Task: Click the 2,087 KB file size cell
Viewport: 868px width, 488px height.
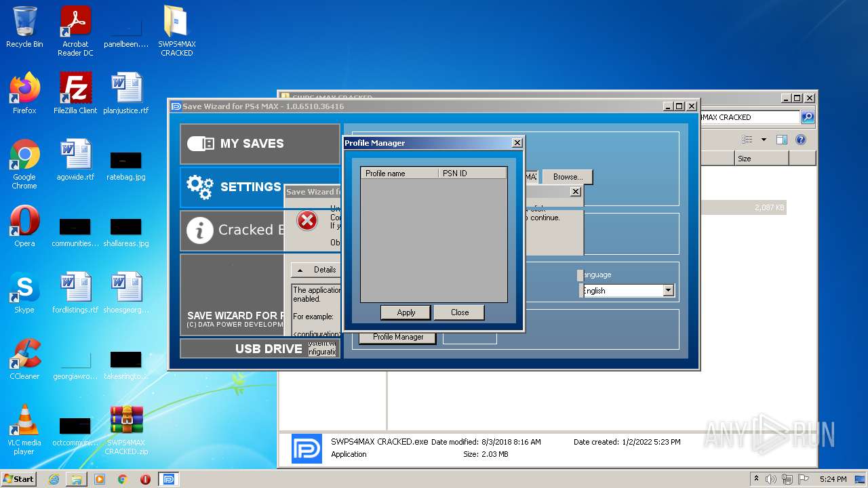Action: 769,207
